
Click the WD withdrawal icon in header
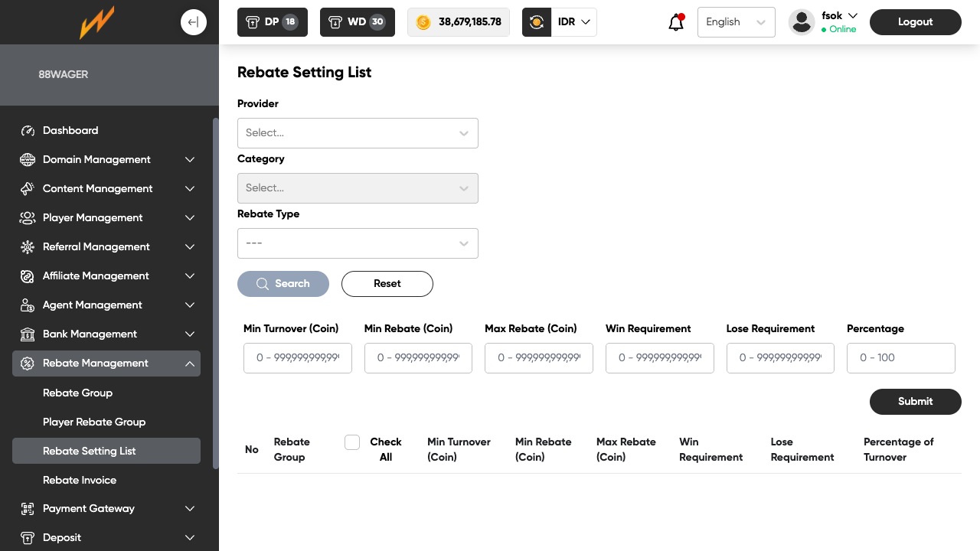click(335, 22)
